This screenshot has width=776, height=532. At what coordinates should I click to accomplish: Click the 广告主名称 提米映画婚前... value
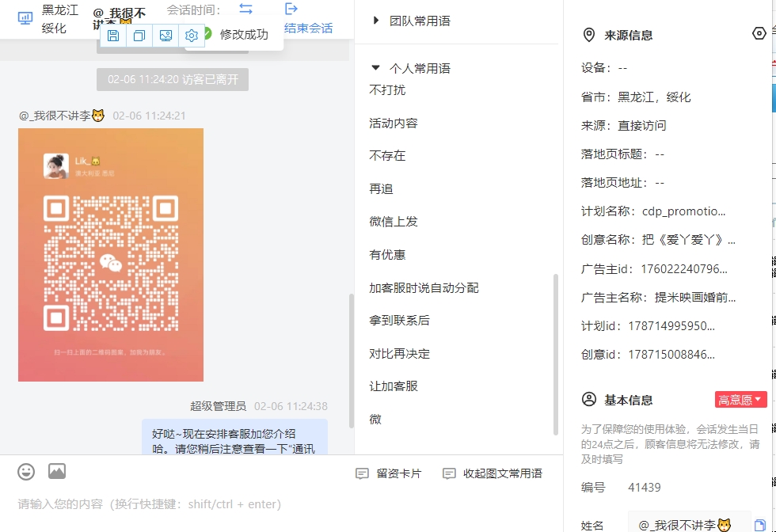[x=695, y=298]
